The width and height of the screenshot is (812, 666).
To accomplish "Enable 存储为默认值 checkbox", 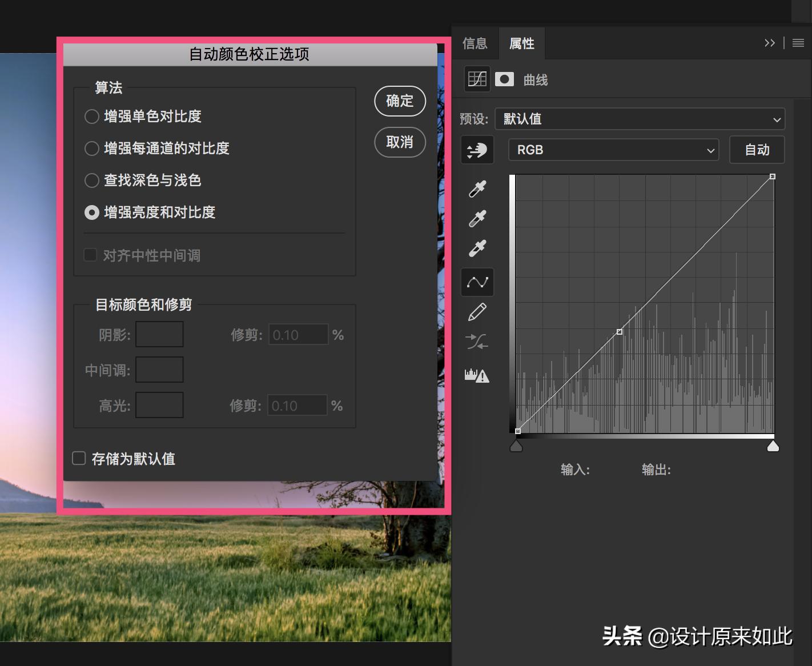I will pos(78,458).
